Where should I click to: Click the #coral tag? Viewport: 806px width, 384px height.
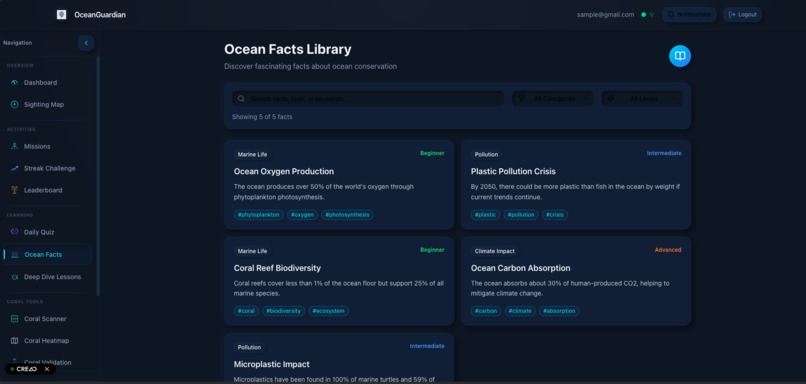point(246,311)
